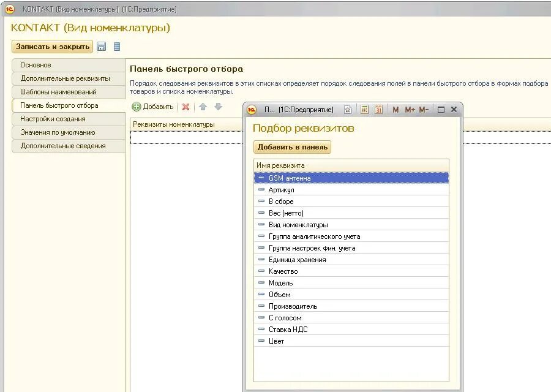This screenshot has height=392, width=551.
Task: Click the 1C logo in main window titlebar
Action: [10, 9]
